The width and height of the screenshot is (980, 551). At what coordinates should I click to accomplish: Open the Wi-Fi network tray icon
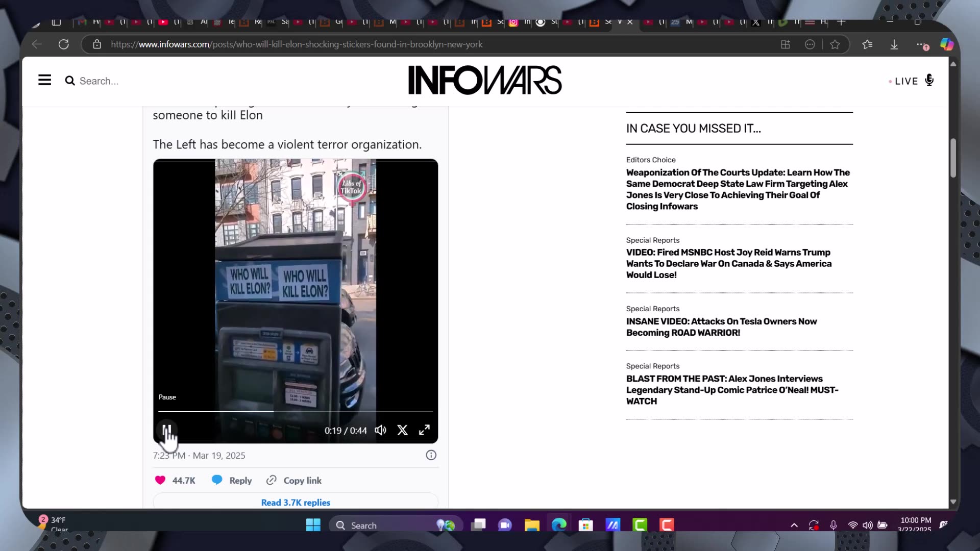tap(853, 525)
